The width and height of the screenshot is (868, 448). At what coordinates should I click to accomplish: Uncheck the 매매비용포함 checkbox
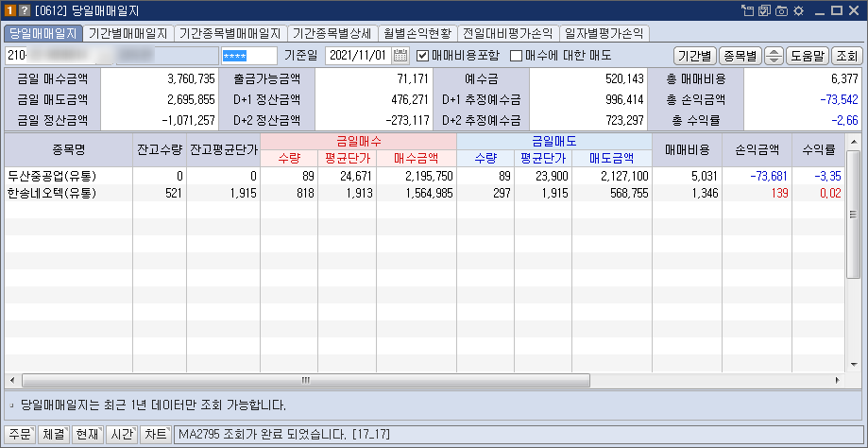(x=422, y=56)
